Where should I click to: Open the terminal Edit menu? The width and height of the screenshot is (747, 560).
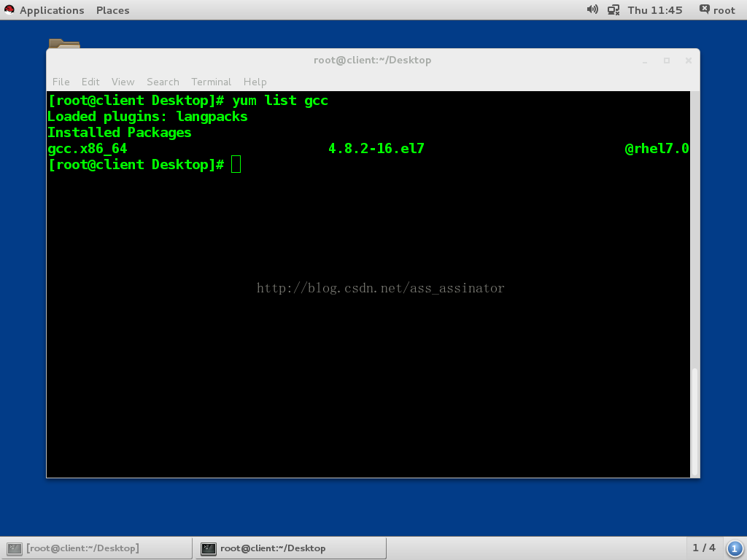pyautogui.click(x=90, y=82)
